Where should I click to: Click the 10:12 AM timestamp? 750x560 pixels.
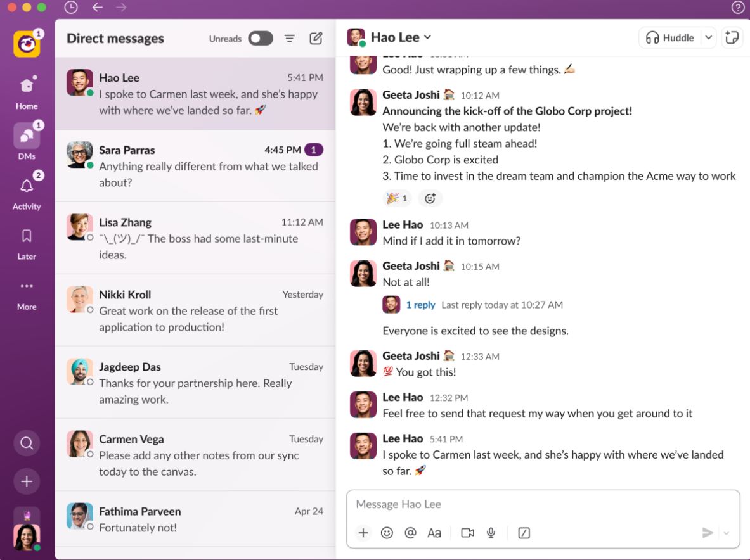[480, 96]
